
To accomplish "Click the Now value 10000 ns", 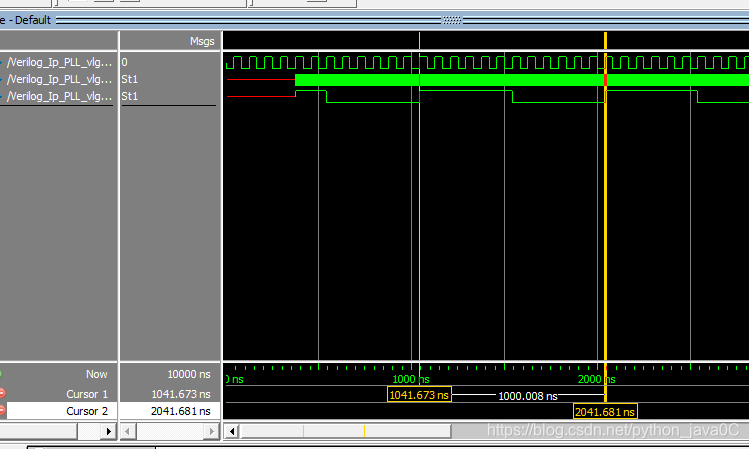I will point(189,374).
